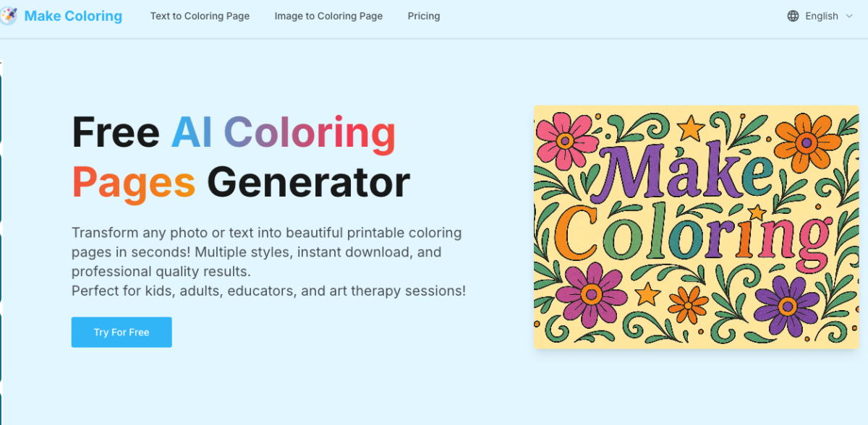Open Text to Coloring Page

pyautogui.click(x=200, y=16)
